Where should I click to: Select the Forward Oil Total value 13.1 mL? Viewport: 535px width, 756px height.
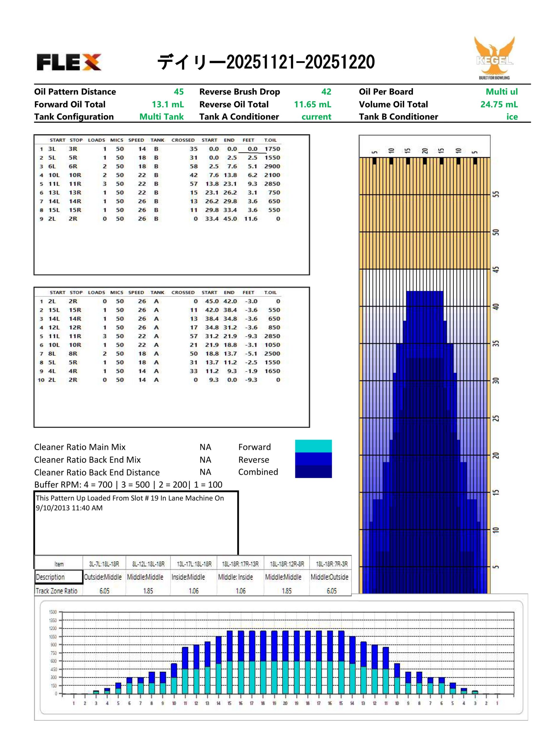click(x=167, y=104)
